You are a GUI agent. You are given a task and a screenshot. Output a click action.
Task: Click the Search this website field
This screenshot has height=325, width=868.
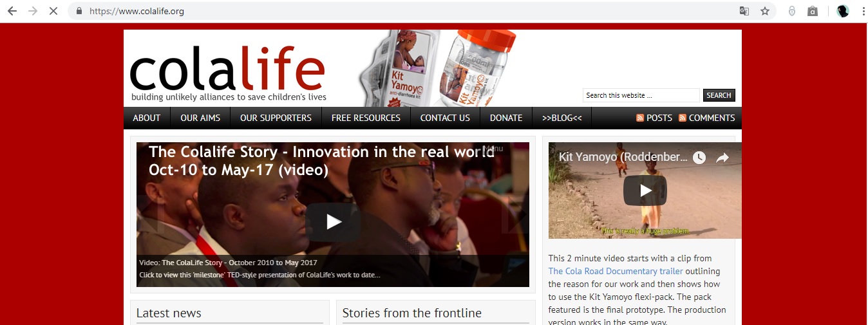coord(641,95)
